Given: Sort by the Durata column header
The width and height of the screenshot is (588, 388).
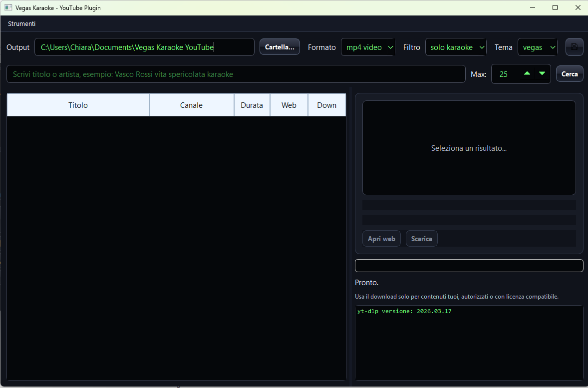Looking at the screenshot, I should click(x=252, y=105).
